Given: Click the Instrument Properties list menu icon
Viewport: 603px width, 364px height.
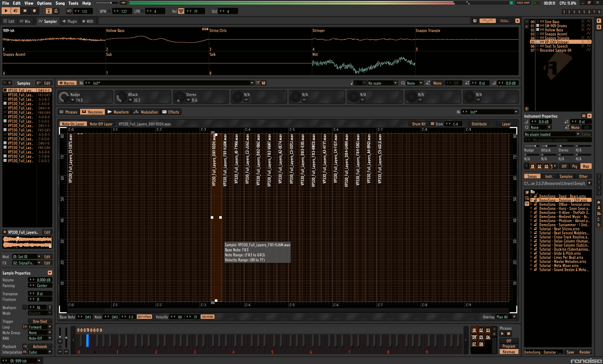Looking at the screenshot, I should pos(584,116).
